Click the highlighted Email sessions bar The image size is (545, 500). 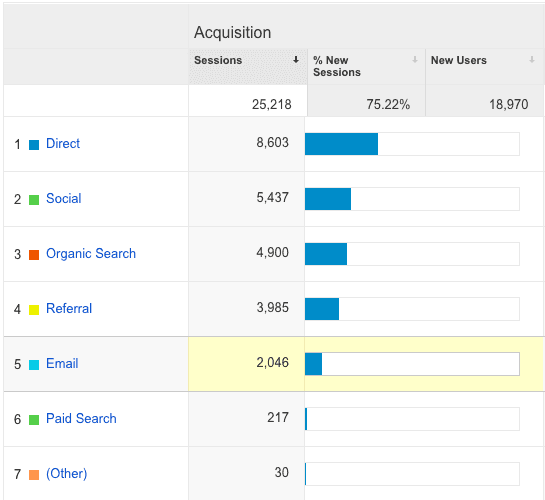click(x=412, y=364)
